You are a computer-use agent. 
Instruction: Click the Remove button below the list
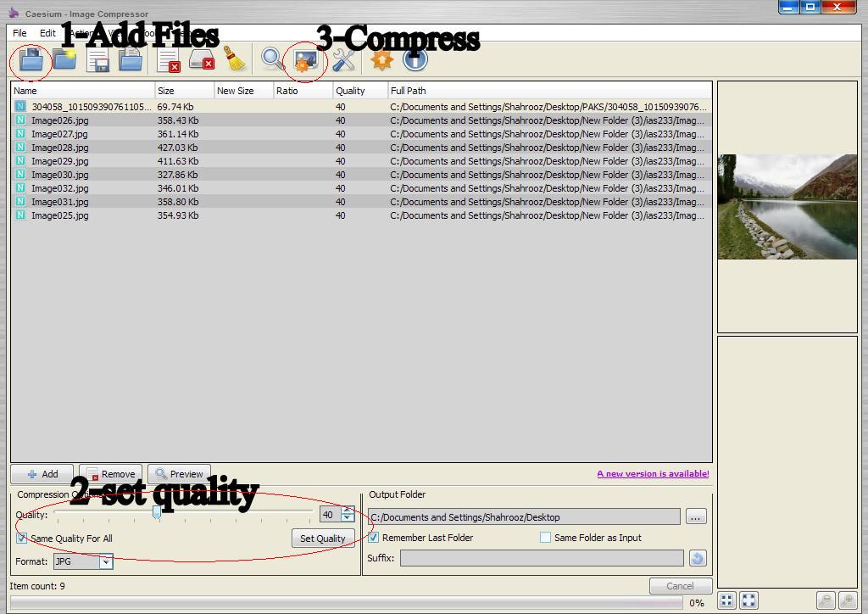coord(111,474)
